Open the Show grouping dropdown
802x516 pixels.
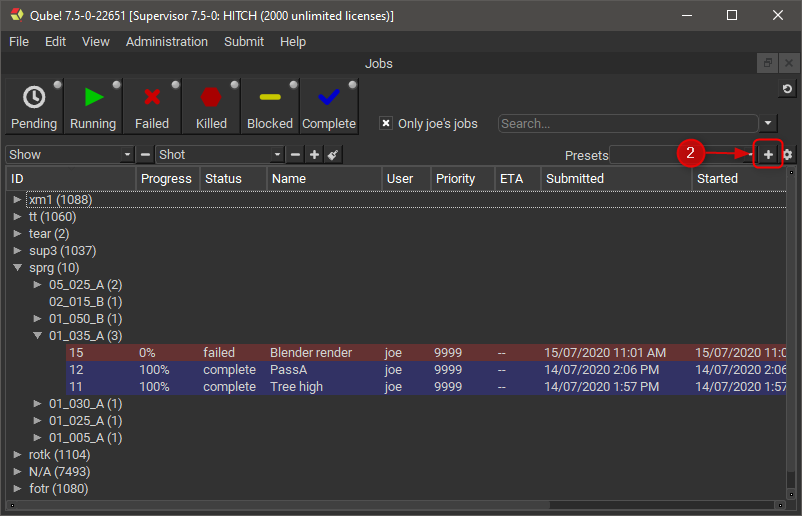click(70, 155)
